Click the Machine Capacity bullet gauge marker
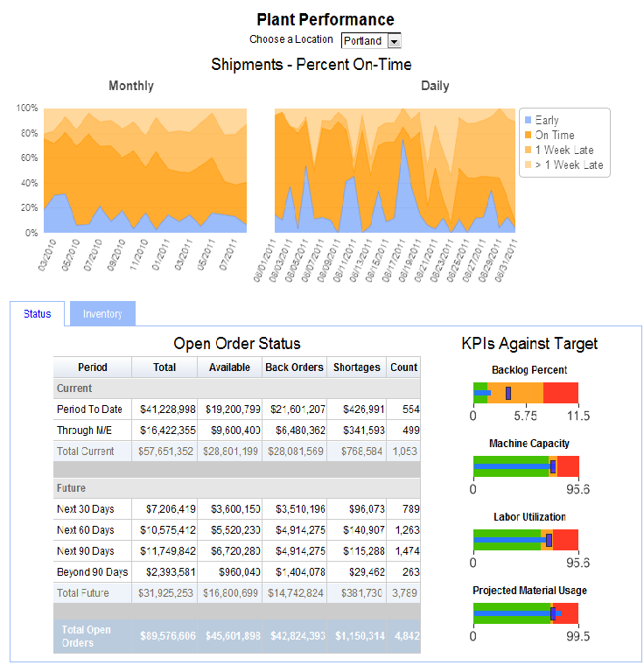The width and height of the screenshot is (644, 665). 553,466
